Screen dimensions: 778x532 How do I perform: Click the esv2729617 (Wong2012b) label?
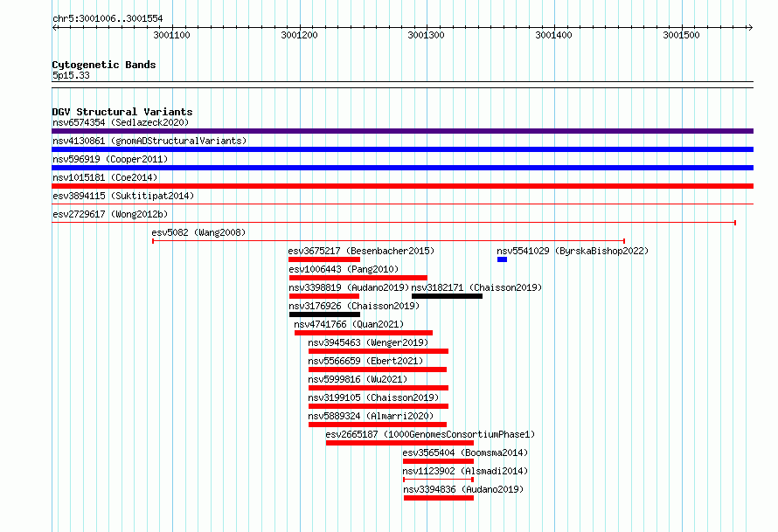110,214
